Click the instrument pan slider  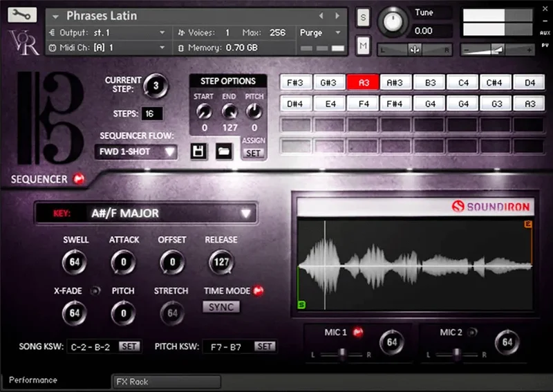point(415,50)
